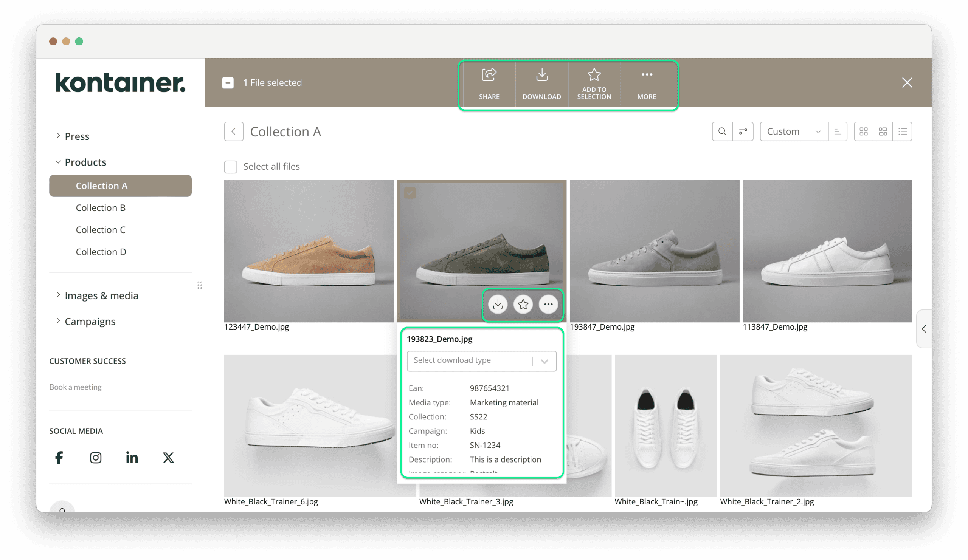Toggle the sort direction icon

pyautogui.click(x=838, y=131)
